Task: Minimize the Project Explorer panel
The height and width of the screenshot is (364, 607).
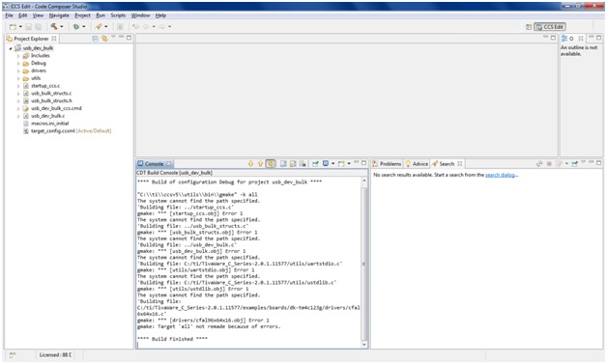Action: (121, 37)
